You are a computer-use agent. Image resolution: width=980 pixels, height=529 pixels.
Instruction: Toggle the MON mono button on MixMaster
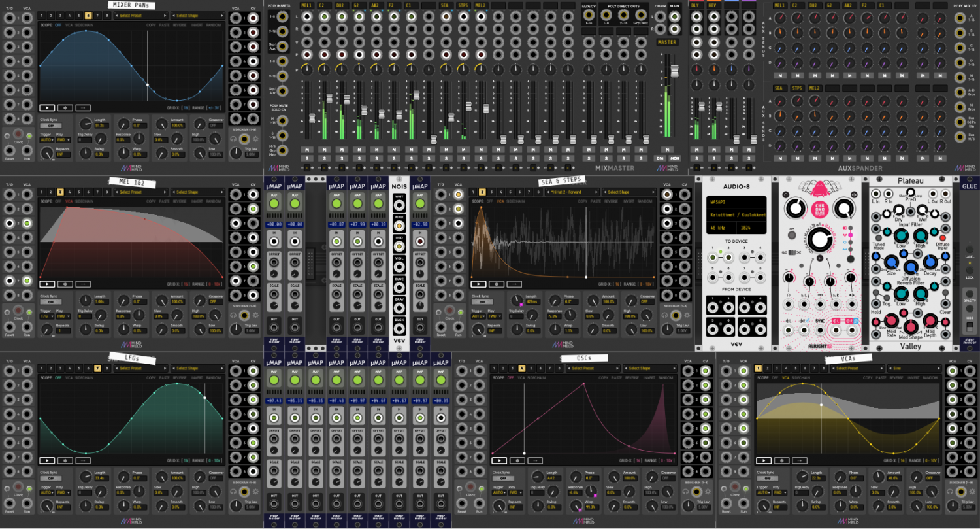pos(674,158)
